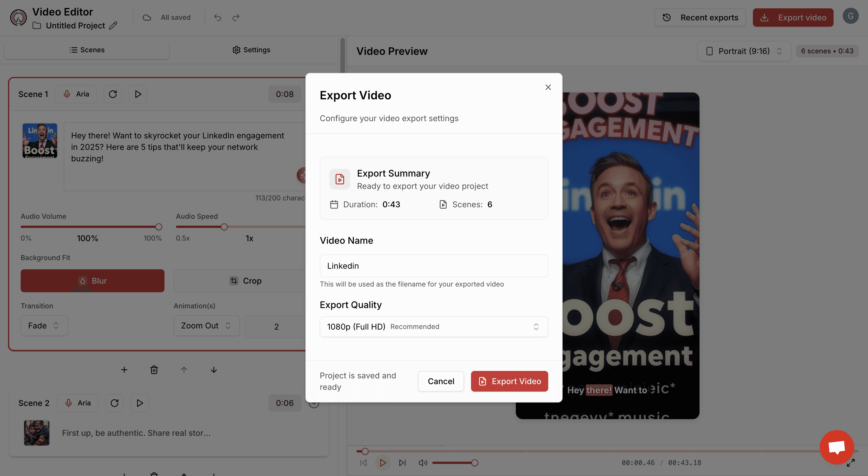Expand the Portrait (9:16) aspect selector

click(x=744, y=51)
